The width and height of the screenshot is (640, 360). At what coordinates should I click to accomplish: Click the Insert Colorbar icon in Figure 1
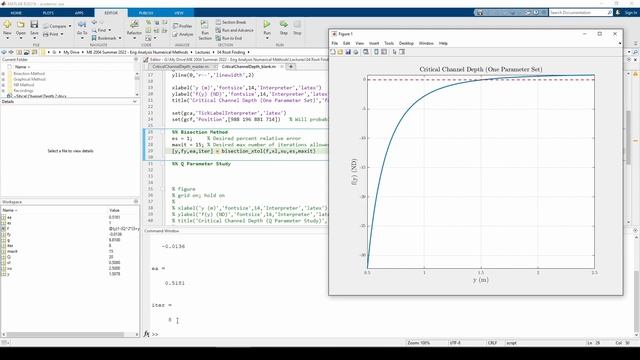pyautogui.click(x=376, y=52)
